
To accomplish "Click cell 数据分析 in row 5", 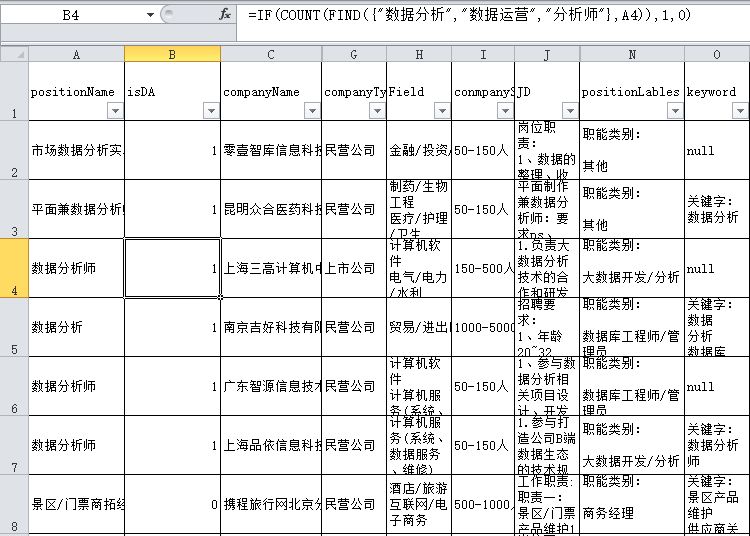I will pyautogui.click(x=77, y=327).
